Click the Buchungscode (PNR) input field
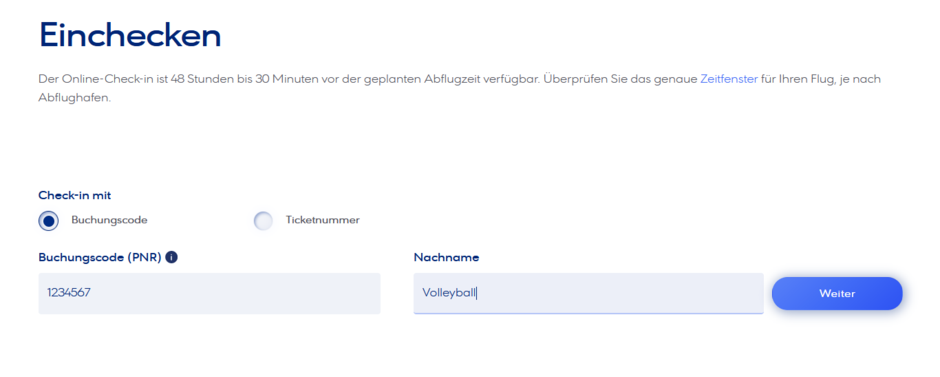Viewport: 940px width, 377px height. click(209, 293)
